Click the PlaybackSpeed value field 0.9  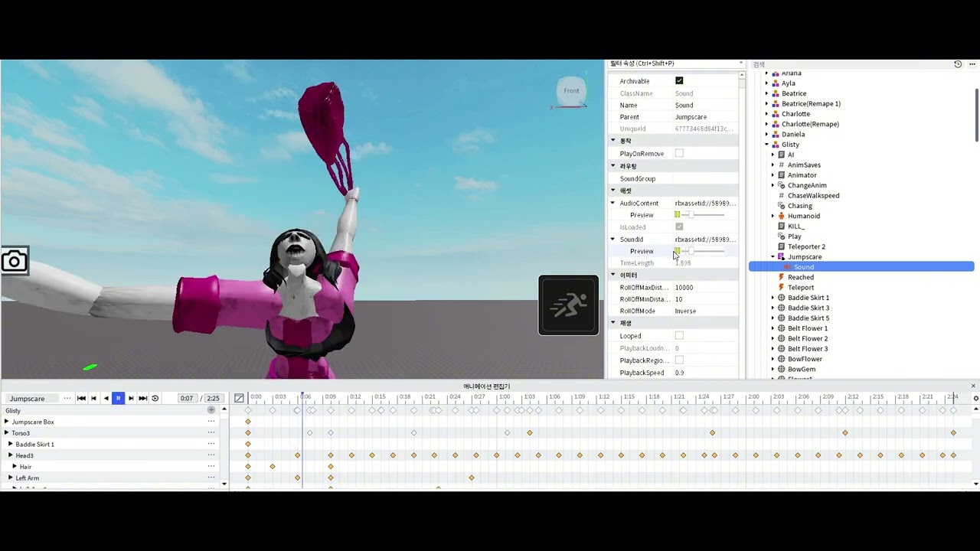click(705, 373)
